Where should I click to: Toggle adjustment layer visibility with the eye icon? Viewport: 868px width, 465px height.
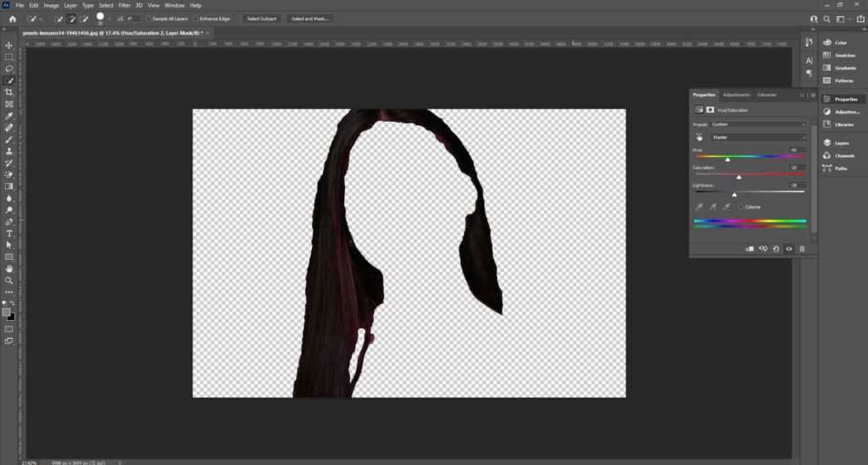coord(789,249)
